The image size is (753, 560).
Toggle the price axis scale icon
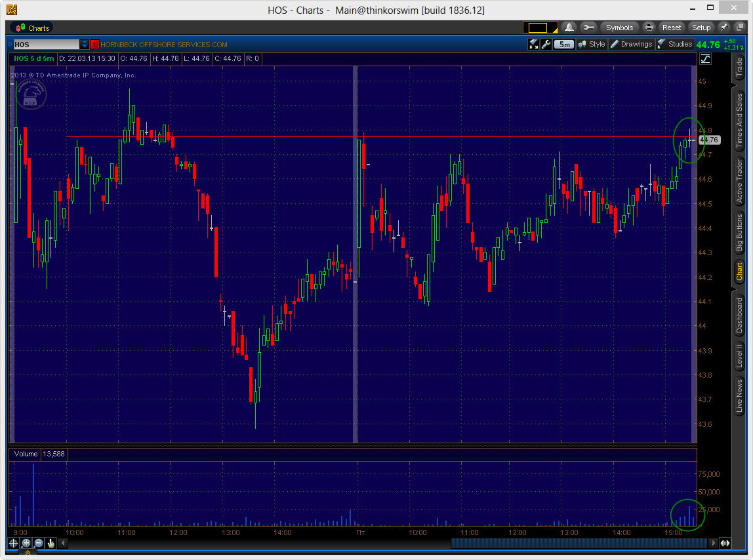(705, 59)
